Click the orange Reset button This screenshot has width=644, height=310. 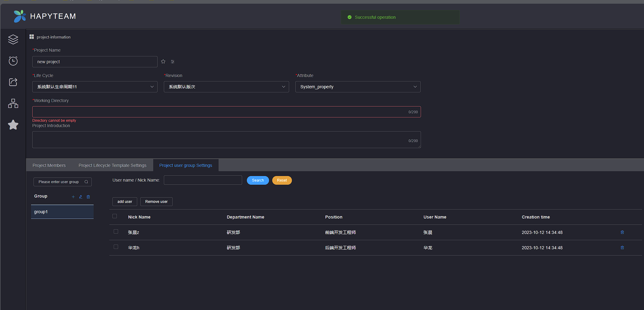click(282, 180)
